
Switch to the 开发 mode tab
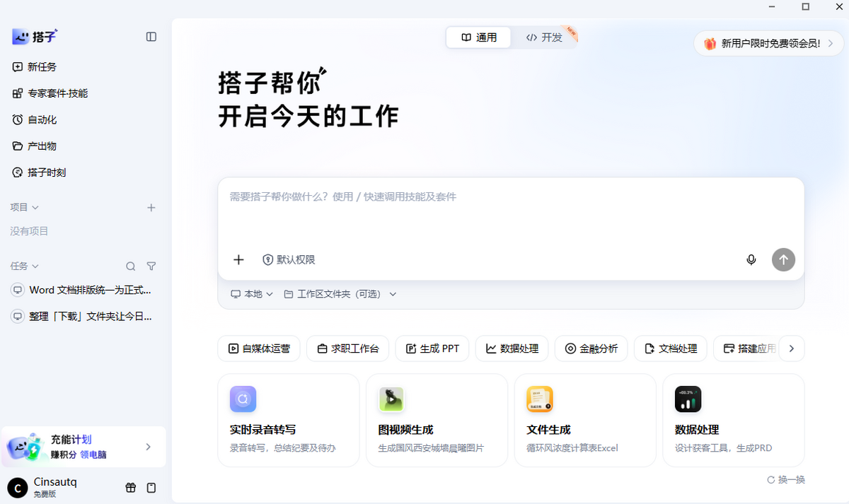tap(544, 37)
